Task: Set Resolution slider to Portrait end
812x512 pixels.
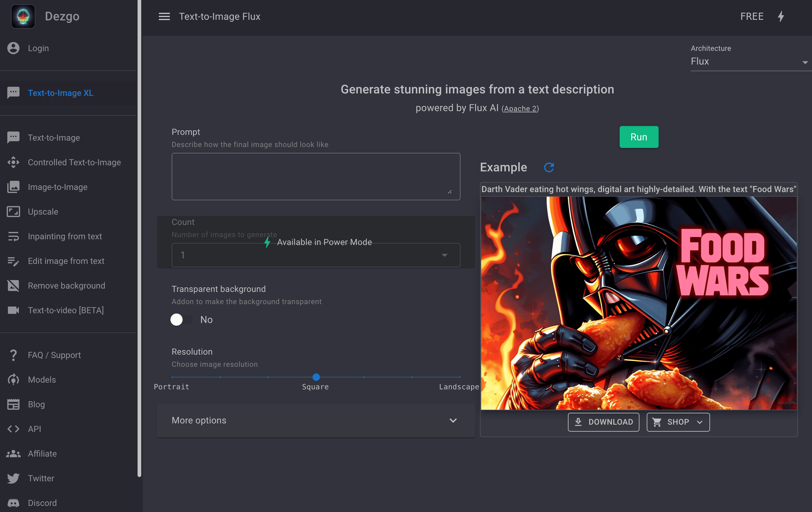Action: pos(172,377)
